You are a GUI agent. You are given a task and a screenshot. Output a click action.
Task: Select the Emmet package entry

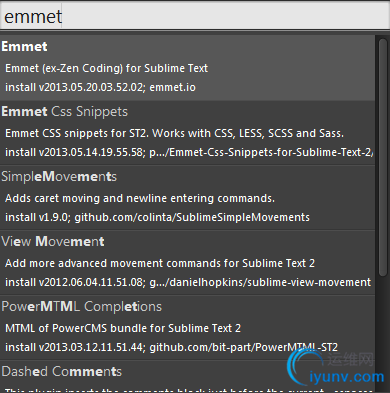pyautogui.click(x=187, y=68)
